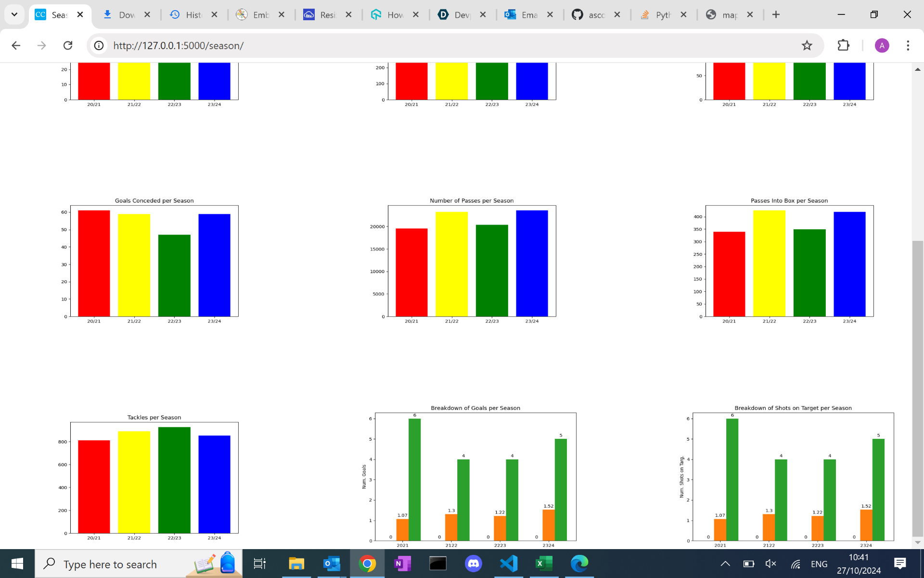Show hidden system tray icons
Image resolution: width=924 pixels, height=578 pixels.
(x=725, y=564)
